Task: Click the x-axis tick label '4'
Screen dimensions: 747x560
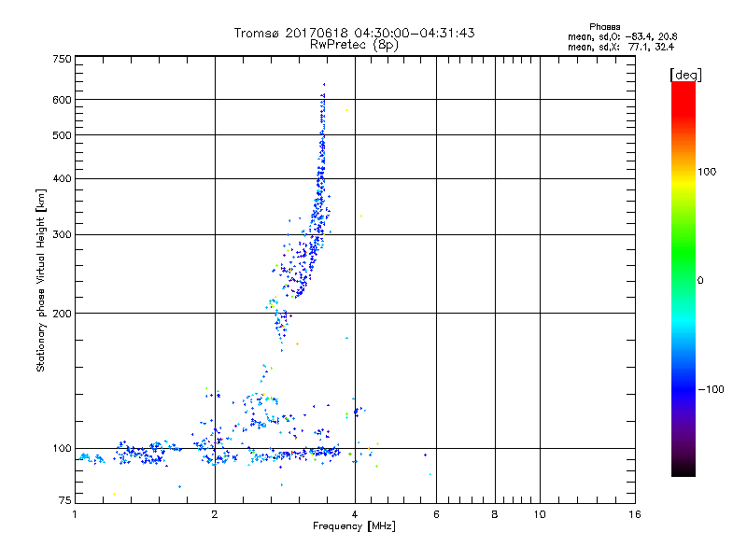Action: [355, 514]
